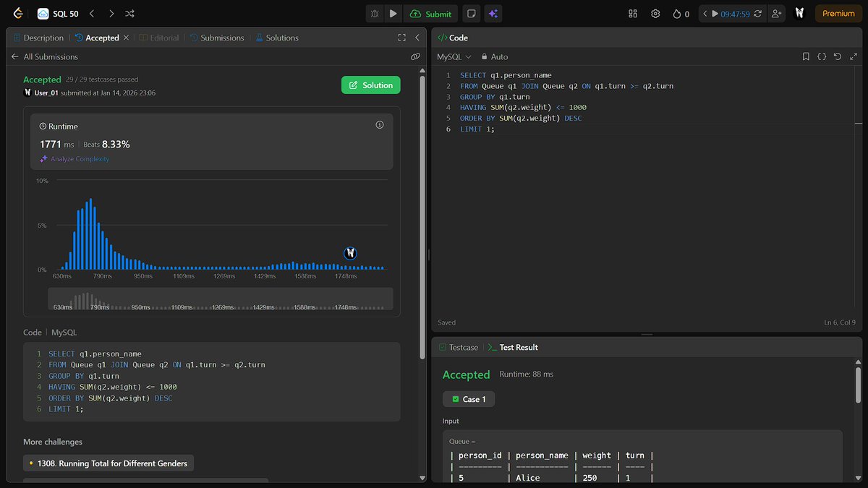Click the Saved status text
This screenshot has height=488, width=868.
[x=446, y=322]
